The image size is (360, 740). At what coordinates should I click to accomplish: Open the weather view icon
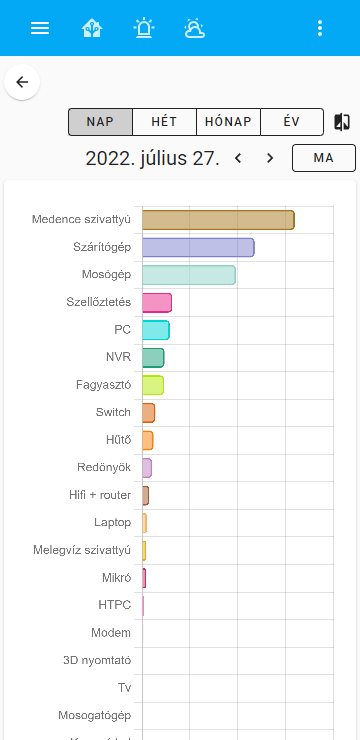tap(194, 28)
